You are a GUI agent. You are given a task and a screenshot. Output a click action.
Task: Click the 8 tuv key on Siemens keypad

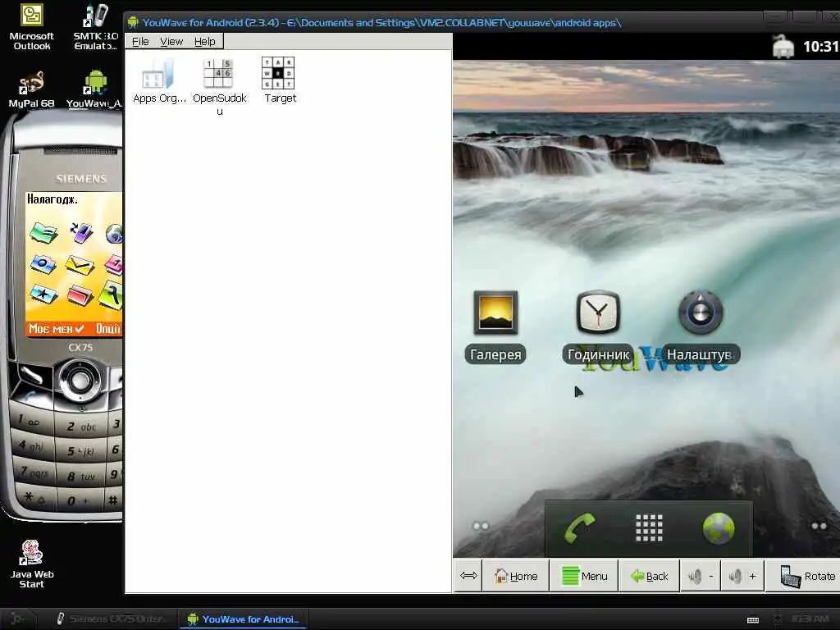81,476
